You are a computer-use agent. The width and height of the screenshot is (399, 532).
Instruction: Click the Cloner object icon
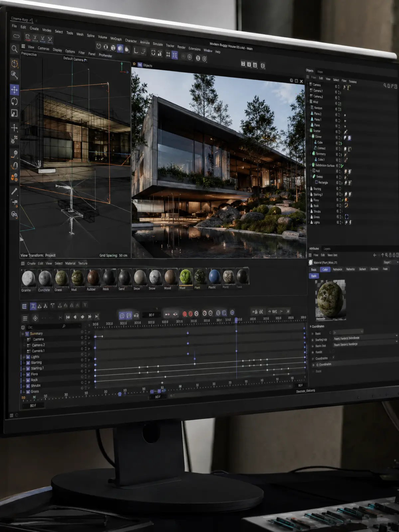[313, 136]
